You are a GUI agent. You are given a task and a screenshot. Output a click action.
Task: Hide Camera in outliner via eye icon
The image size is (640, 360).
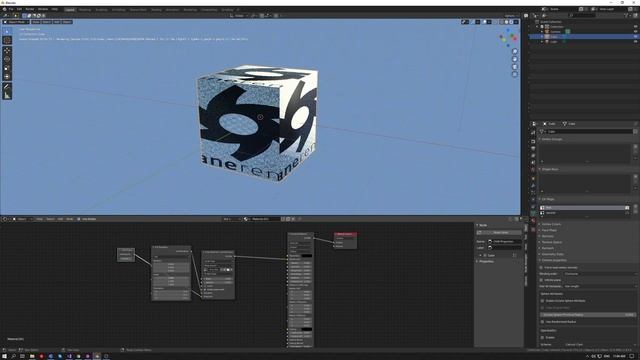click(x=636, y=31)
